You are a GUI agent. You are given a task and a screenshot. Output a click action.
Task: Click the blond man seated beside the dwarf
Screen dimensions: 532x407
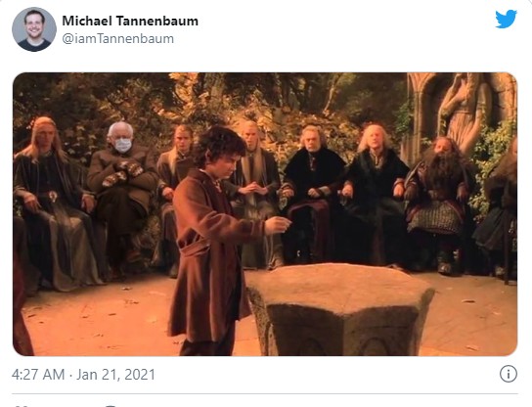tap(375, 194)
